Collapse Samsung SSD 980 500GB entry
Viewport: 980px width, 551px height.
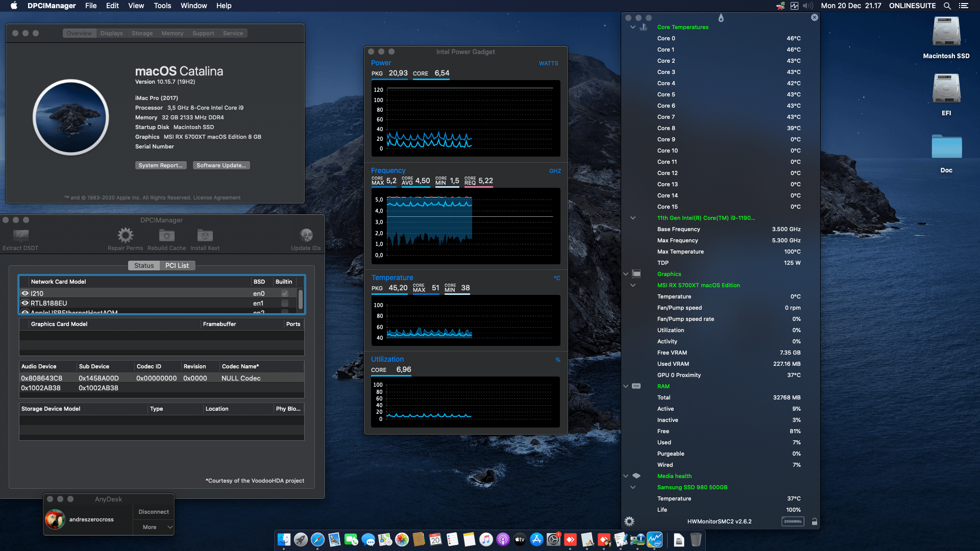pos(633,487)
